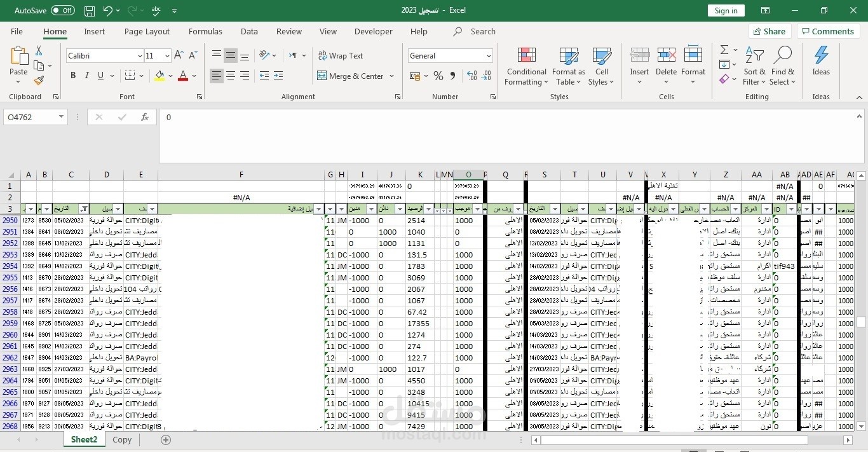
Task: Collapse the ribbon with the chevron
Action: click(x=859, y=97)
